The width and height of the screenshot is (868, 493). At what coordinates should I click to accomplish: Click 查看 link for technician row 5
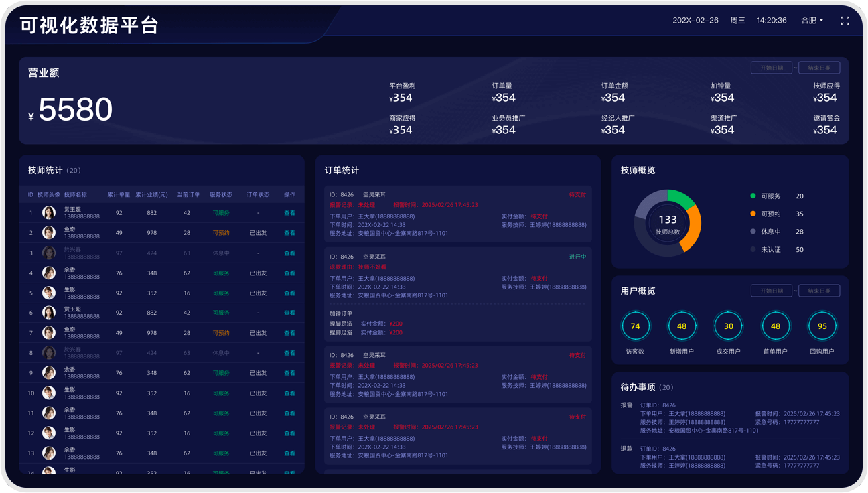point(289,293)
